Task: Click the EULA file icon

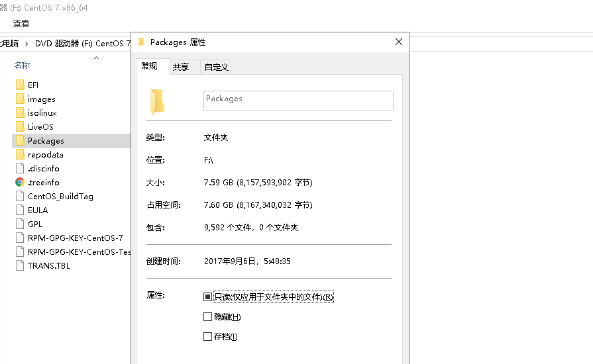Action: tap(20, 210)
